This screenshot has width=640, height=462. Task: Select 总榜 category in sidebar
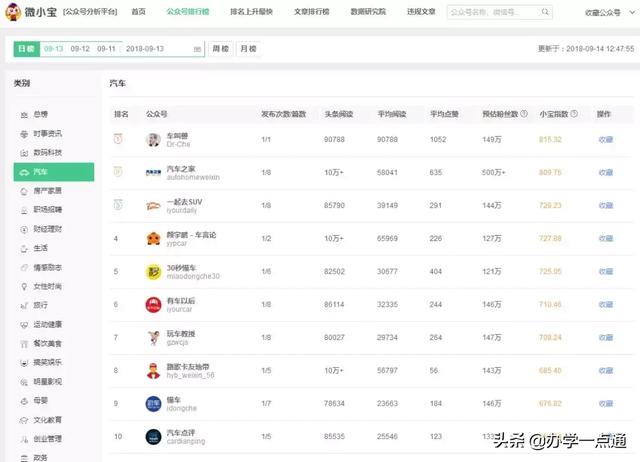tap(40, 115)
